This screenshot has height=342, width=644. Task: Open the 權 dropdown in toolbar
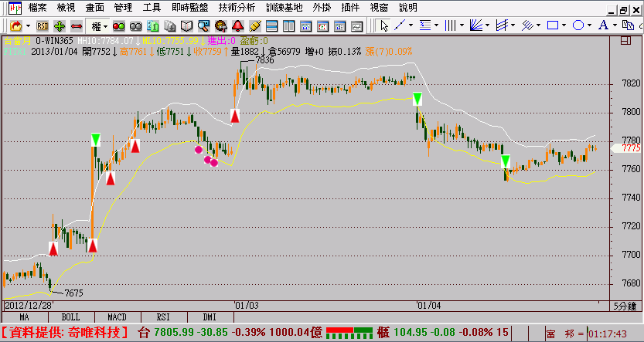[99, 25]
